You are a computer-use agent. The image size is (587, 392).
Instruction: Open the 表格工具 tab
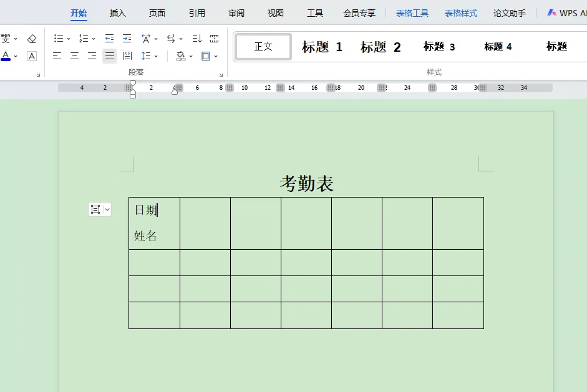point(412,13)
